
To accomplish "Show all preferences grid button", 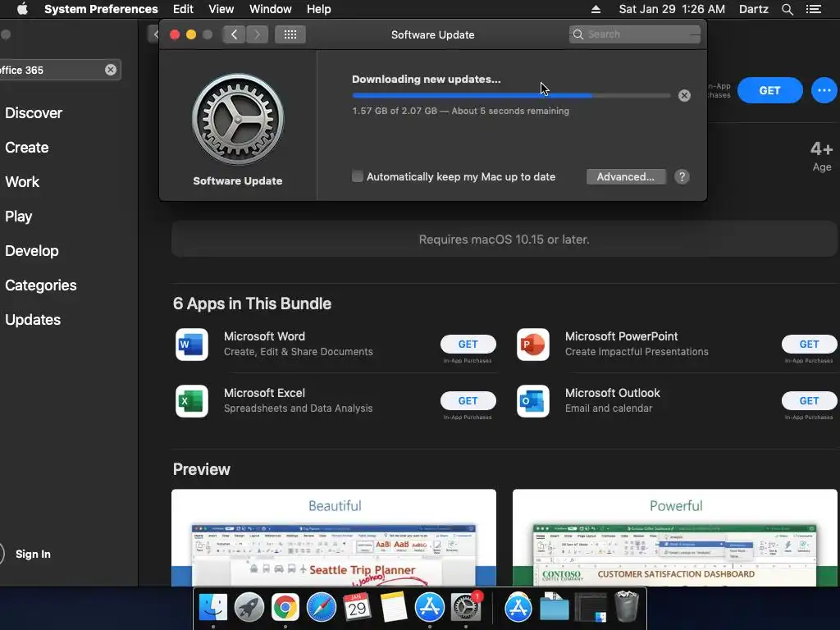I will 290,34.
